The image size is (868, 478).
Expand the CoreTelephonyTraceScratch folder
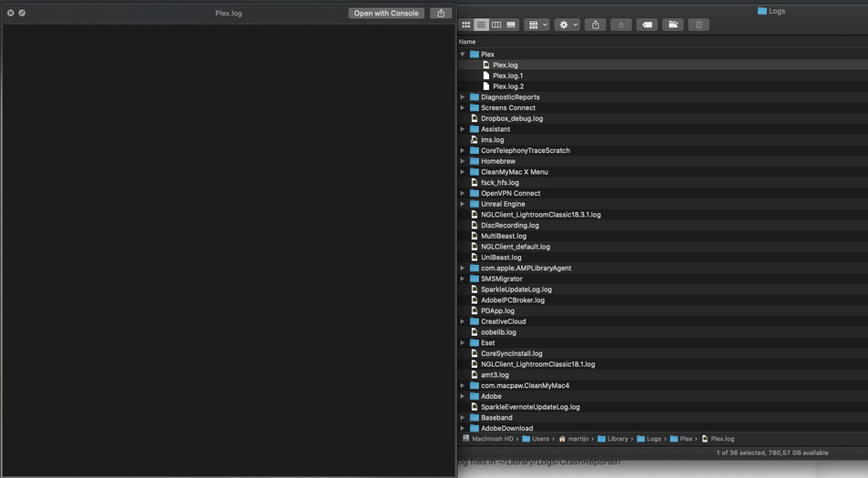click(x=462, y=150)
